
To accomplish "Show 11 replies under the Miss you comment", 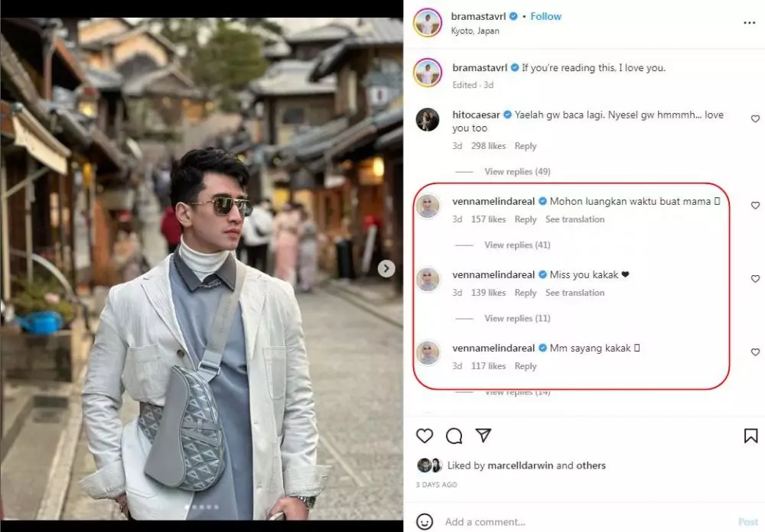I will (x=517, y=318).
